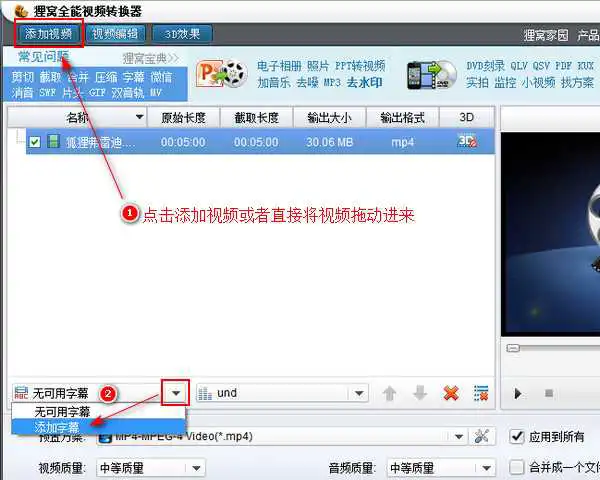Click the 监控 link
Viewport: 600px width, 480px height.
click(x=505, y=82)
